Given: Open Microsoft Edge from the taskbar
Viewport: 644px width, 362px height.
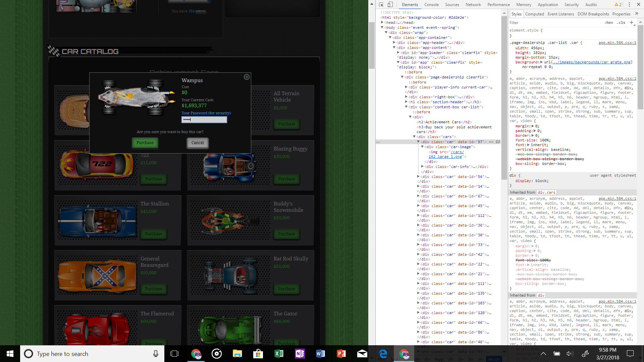Looking at the screenshot, I should tap(383, 354).
